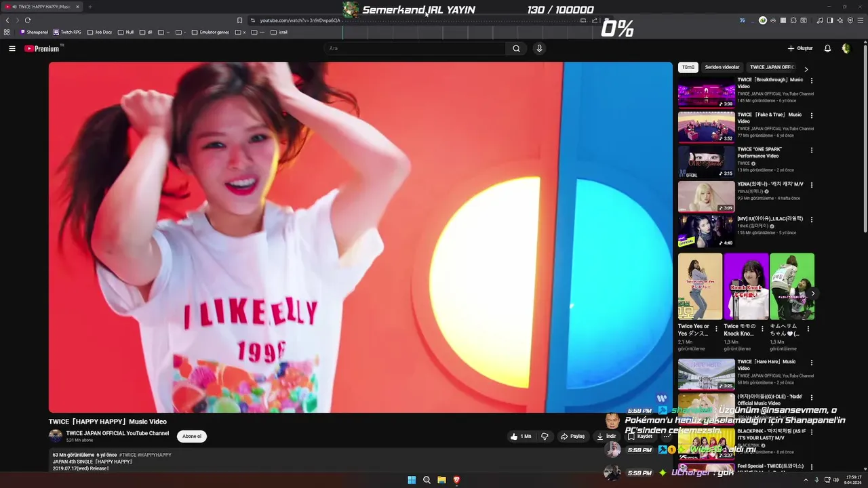Open options for Breakthrough video row
This screenshot has width=868, height=488.
(812, 81)
